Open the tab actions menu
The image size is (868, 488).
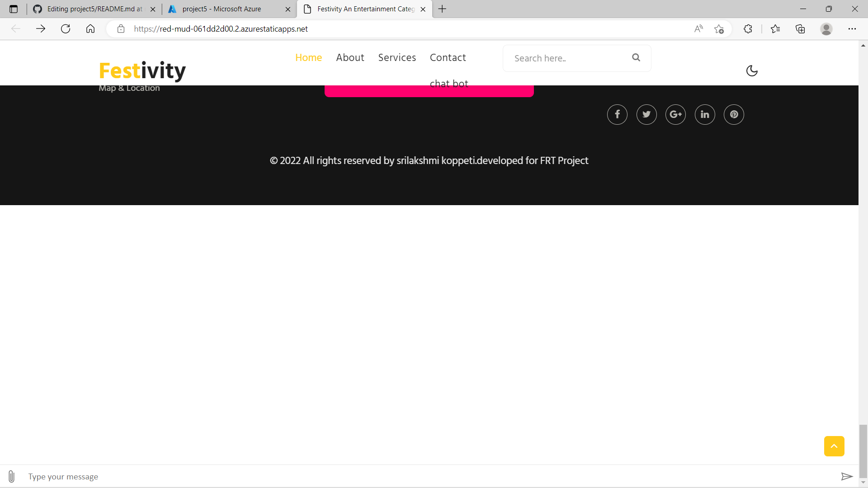(x=14, y=9)
